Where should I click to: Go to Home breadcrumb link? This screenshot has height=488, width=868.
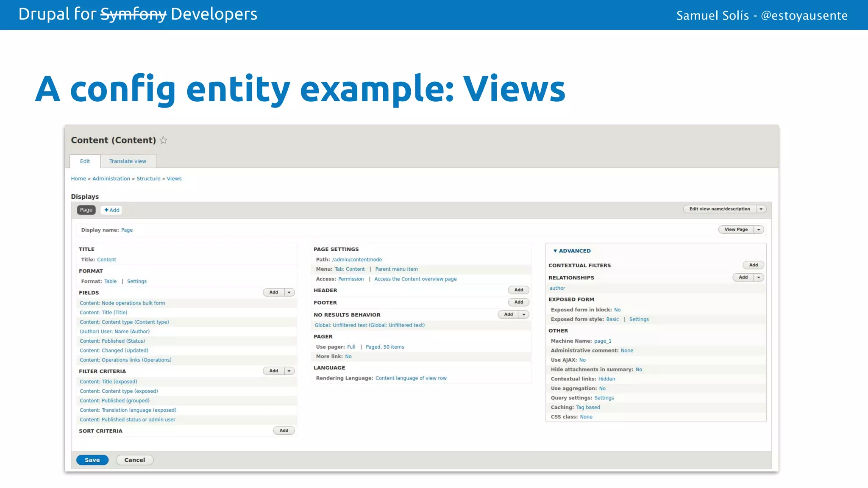[78, 179]
